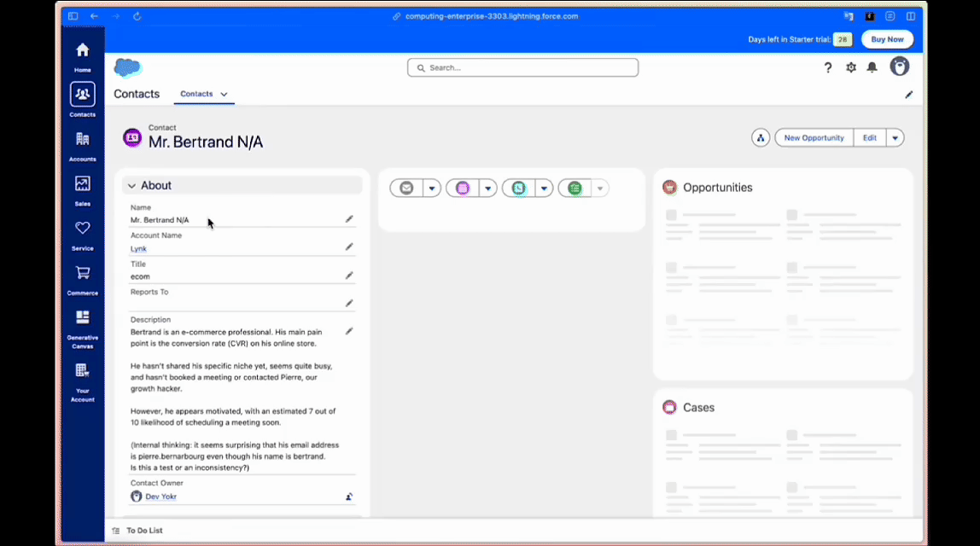Select the Generative Canvas icon
Viewport: 980px width, 546px height.
coord(82,317)
